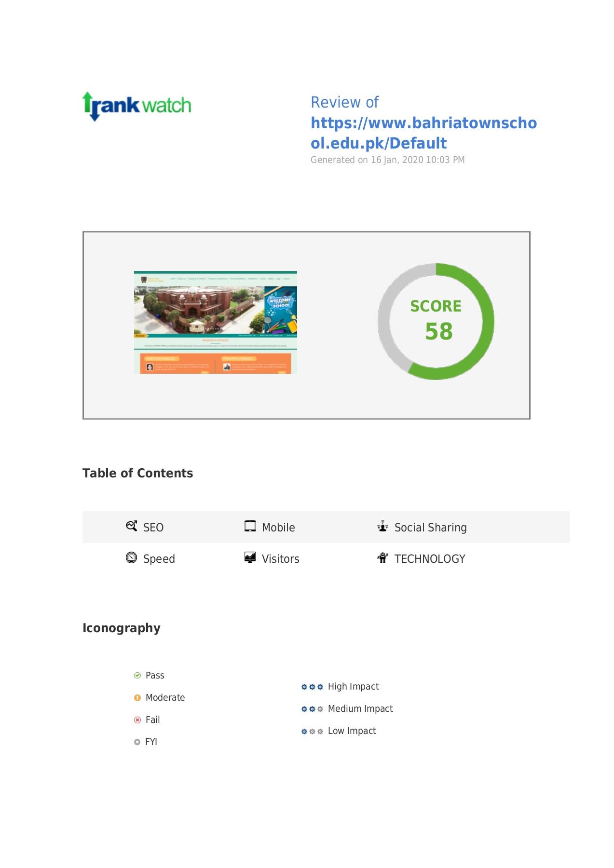Click the Table of Contents heading

(x=137, y=473)
